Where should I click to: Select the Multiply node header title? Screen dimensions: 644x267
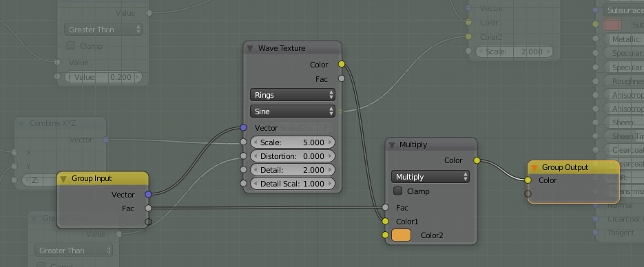(413, 145)
